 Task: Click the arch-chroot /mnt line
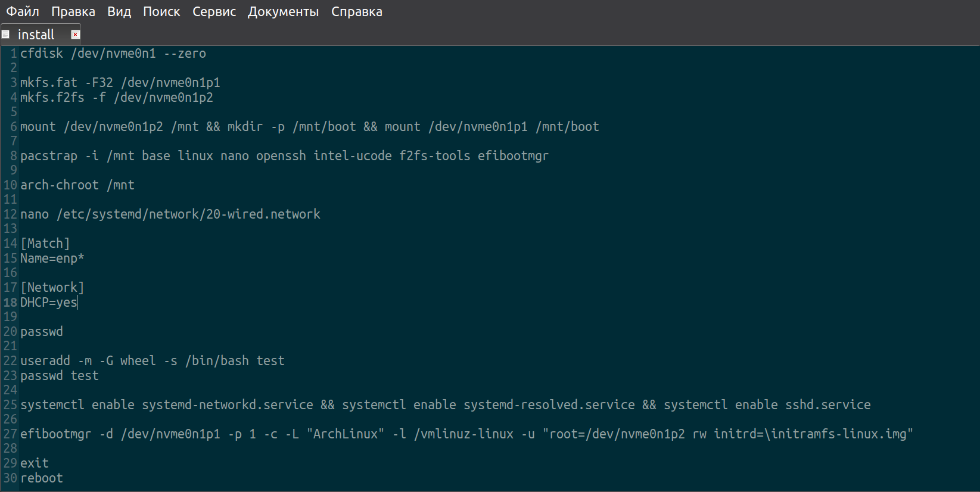pos(77,185)
